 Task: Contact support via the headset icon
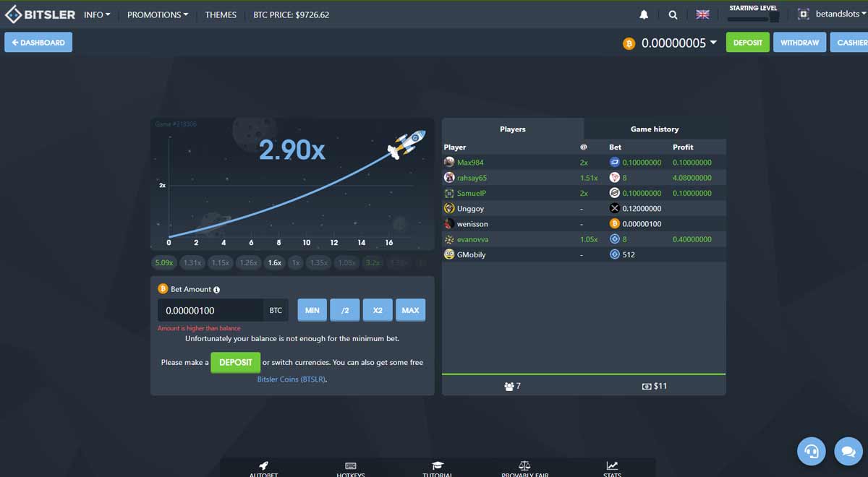[811, 451]
